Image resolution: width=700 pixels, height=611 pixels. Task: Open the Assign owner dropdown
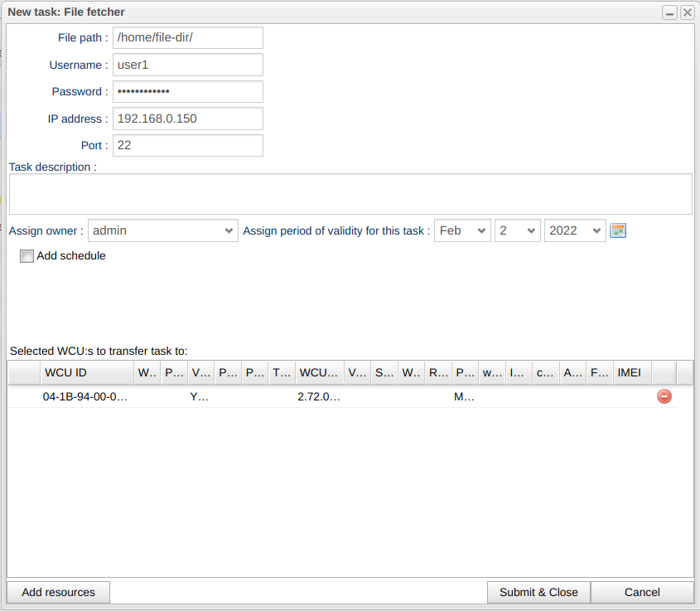point(162,230)
